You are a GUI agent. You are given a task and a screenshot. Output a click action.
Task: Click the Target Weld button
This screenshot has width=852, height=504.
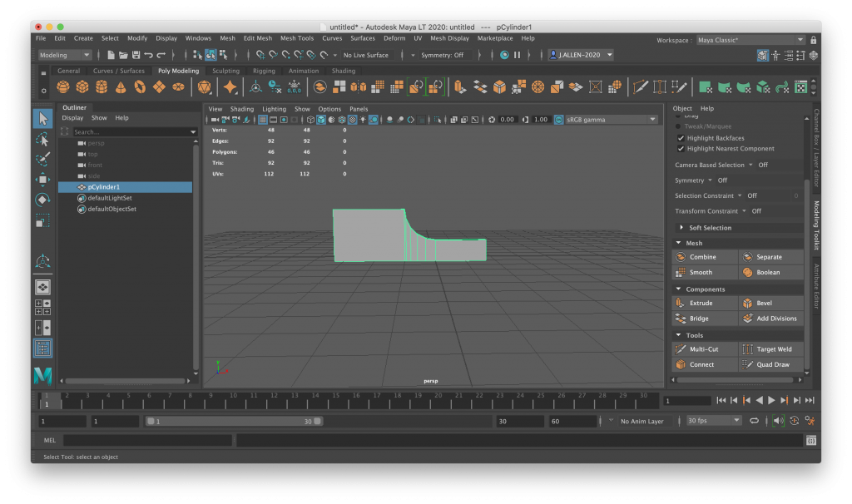(771, 349)
